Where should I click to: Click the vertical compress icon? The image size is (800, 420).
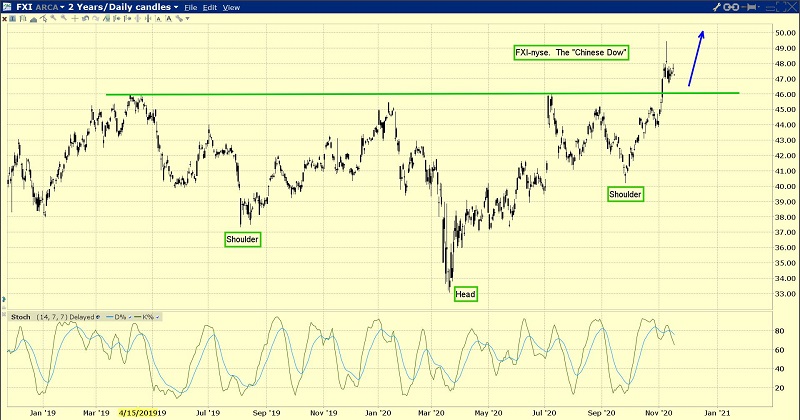point(148,19)
